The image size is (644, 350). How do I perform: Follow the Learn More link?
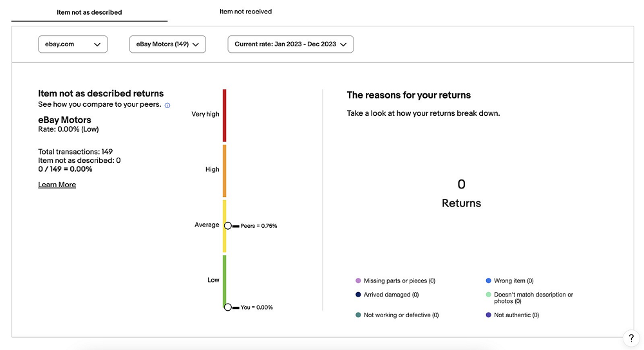pos(57,185)
